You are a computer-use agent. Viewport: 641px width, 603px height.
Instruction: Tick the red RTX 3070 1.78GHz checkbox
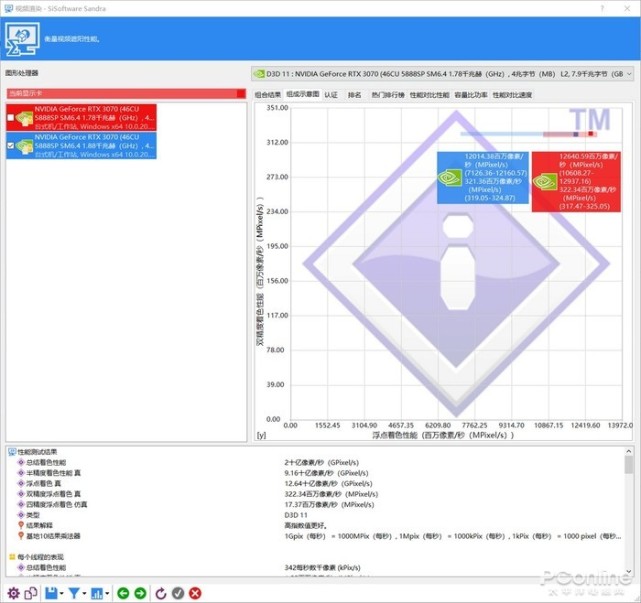point(11,118)
